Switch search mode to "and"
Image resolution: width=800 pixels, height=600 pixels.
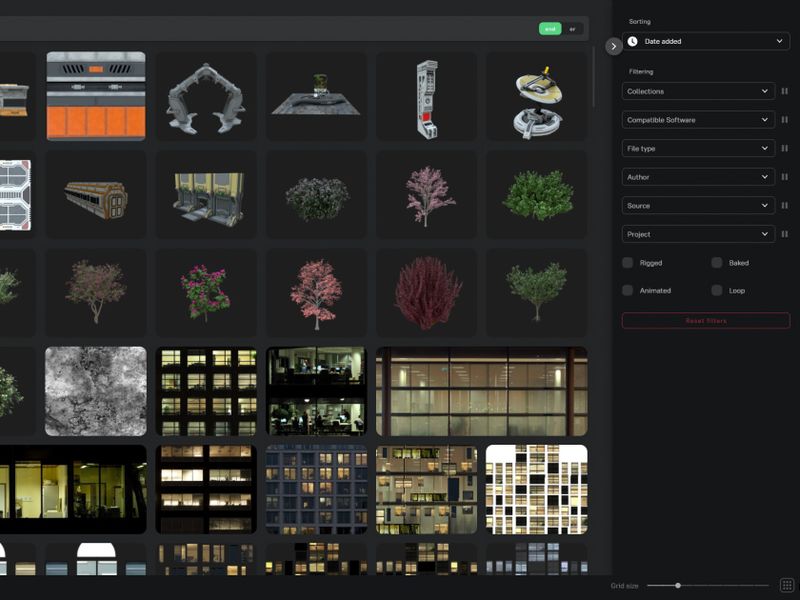[550, 29]
